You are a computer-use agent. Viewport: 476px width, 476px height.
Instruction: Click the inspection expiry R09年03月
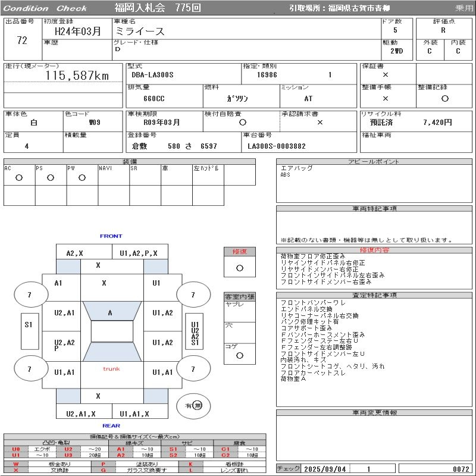tap(162, 123)
